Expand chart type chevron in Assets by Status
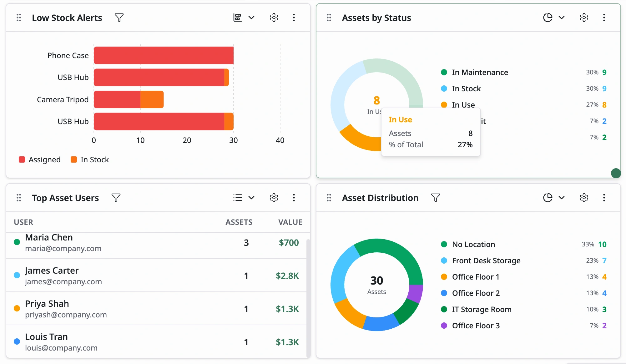Image resolution: width=626 pixels, height=364 pixels. pyautogui.click(x=562, y=18)
